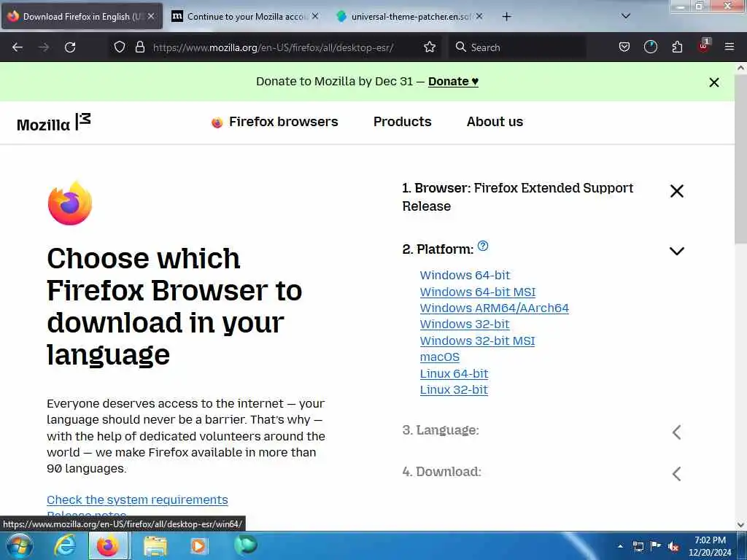Click the URL address field

273,47
